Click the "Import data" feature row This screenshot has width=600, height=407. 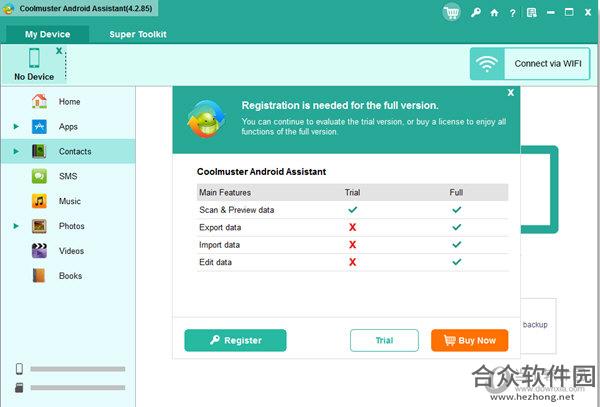pos(352,245)
